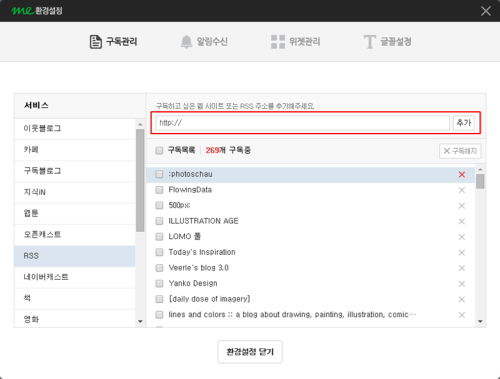Viewport: 500px width, 379px height.
Task: Click the service list scroll-up arrow
Action: [x=140, y=124]
